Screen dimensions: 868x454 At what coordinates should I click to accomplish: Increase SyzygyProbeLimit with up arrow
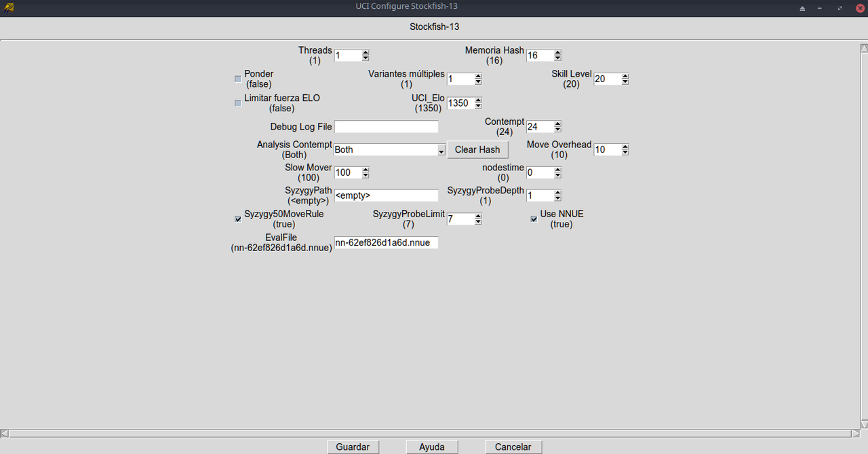click(x=478, y=216)
